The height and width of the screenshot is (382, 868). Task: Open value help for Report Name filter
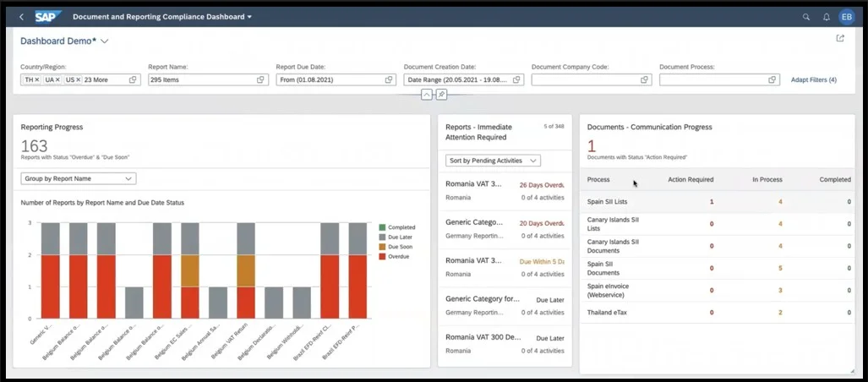coord(261,79)
